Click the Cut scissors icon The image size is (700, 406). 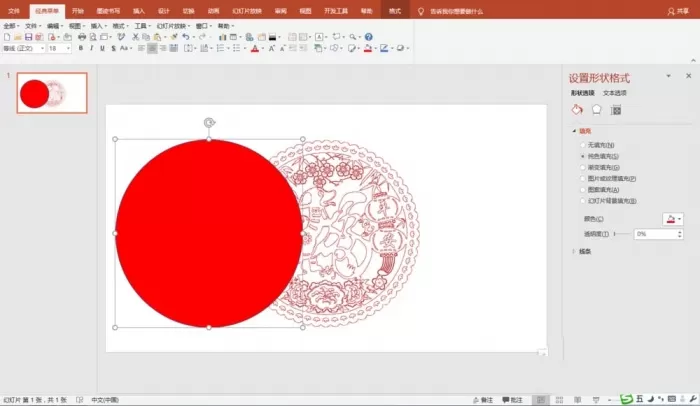136,37
